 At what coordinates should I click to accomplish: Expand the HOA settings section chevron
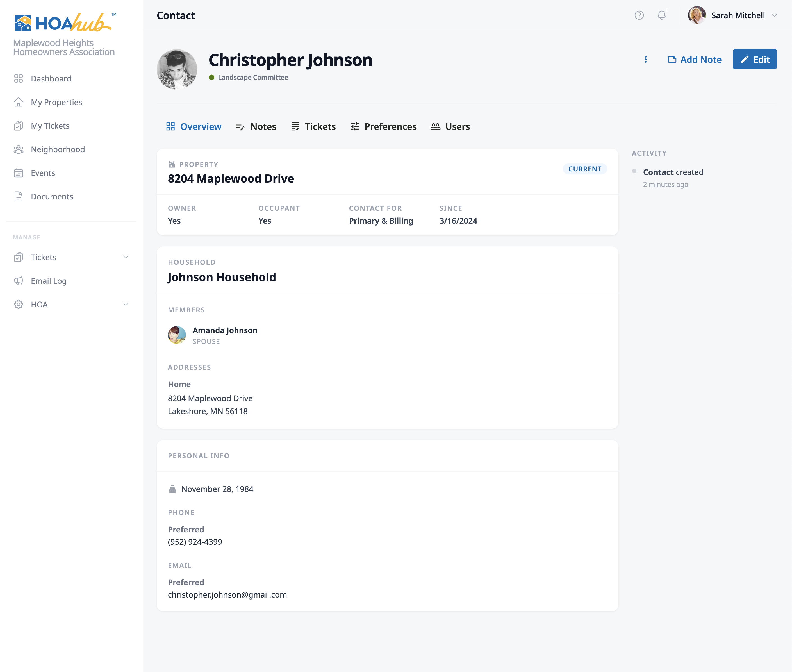tap(126, 304)
